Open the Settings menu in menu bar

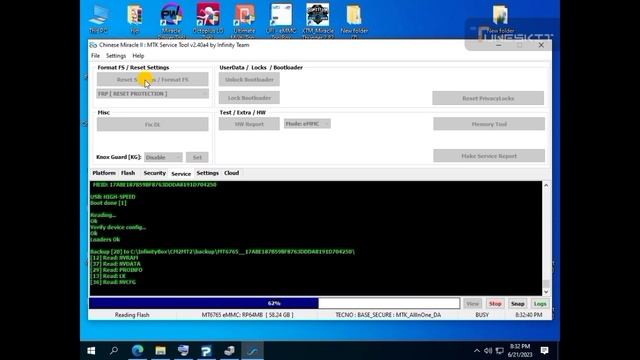coord(116,56)
